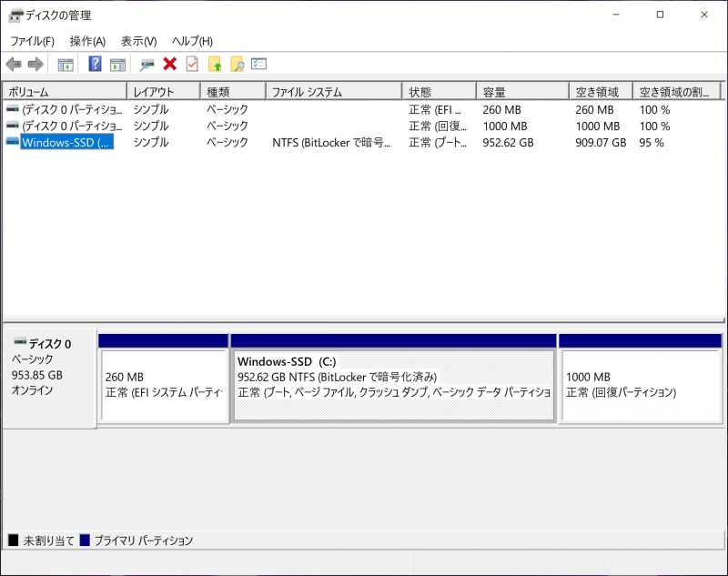Toggle the console tree pane visibility
The image size is (728, 576).
pyautogui.click(x=65, y=64)
